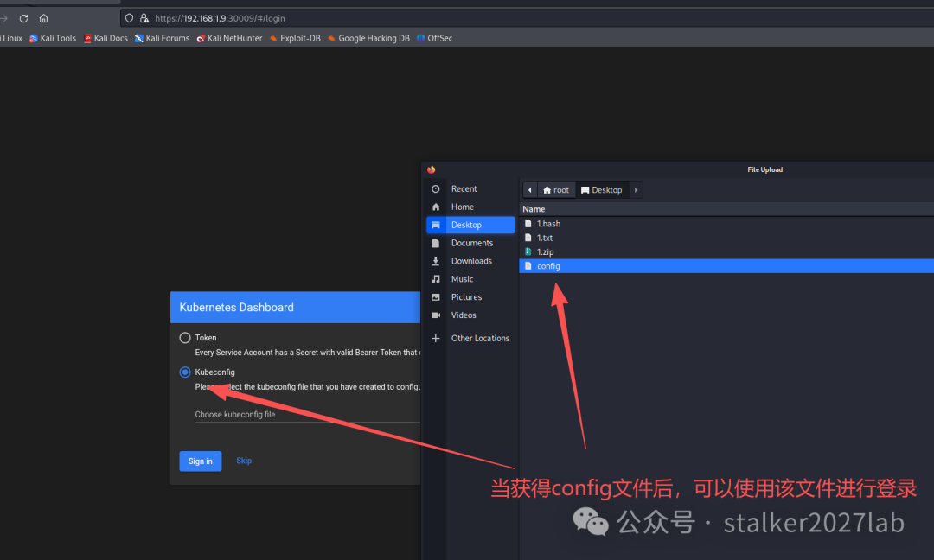
Task: Open Kali NetHunter bookmark
Action: [x=229, y=38]
